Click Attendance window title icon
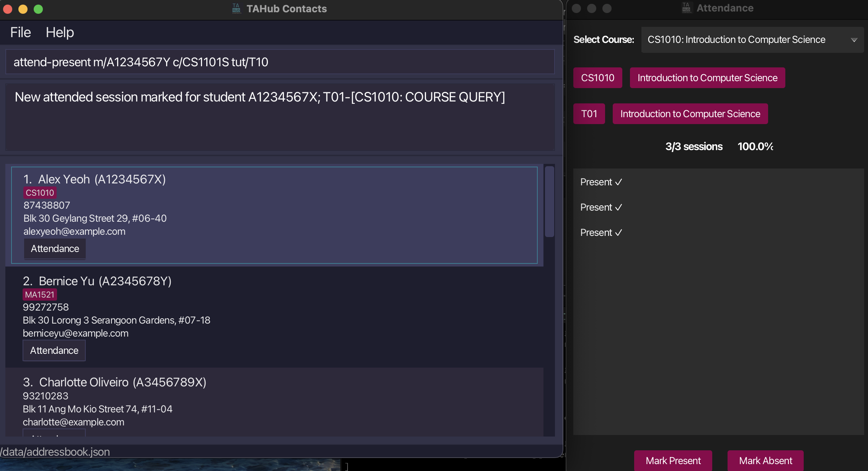Image resolution: width=868 pixels, height=471 pixels. coord(687,8)
